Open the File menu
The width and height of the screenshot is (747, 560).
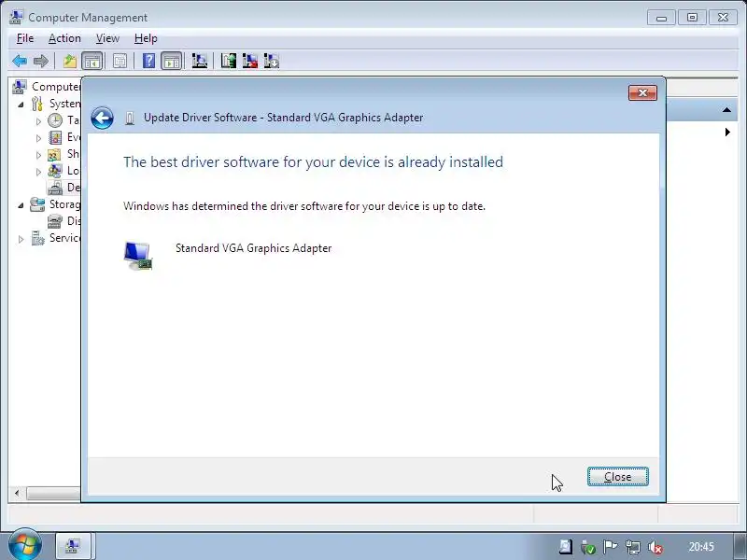(25, 38)
